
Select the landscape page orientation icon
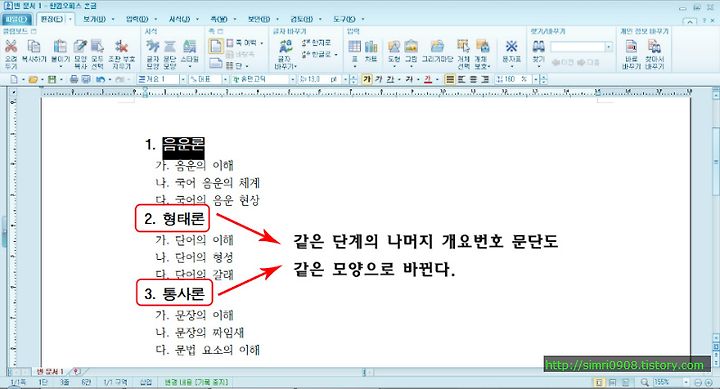pos(216,63)
